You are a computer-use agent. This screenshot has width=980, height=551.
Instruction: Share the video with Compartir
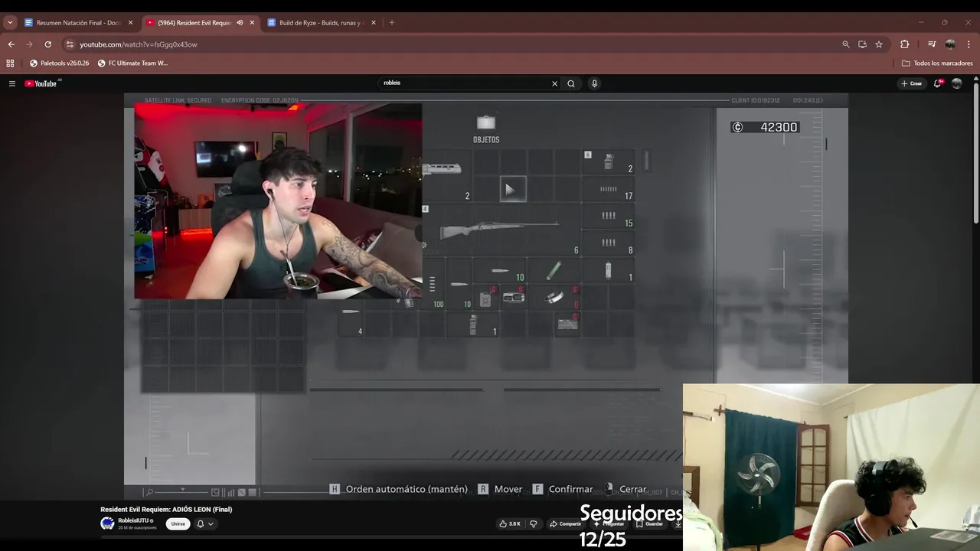566,523
